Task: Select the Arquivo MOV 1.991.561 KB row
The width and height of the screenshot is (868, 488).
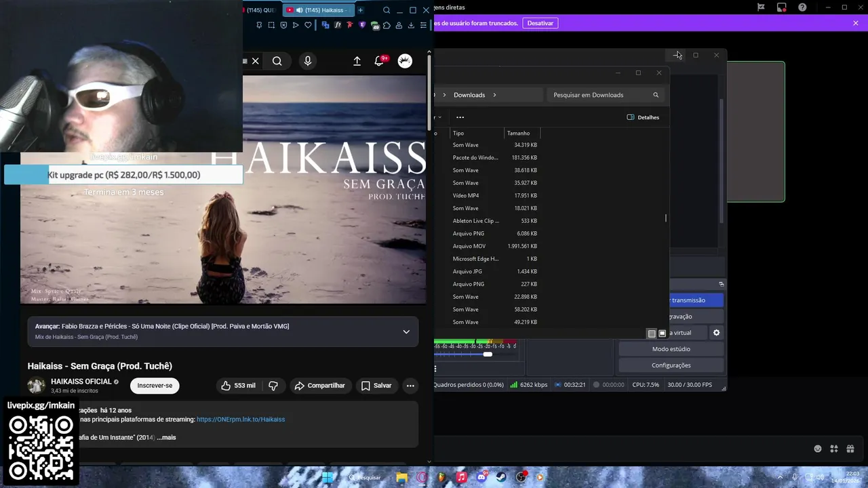Action: pyautogui.click(x=494, y=246)
